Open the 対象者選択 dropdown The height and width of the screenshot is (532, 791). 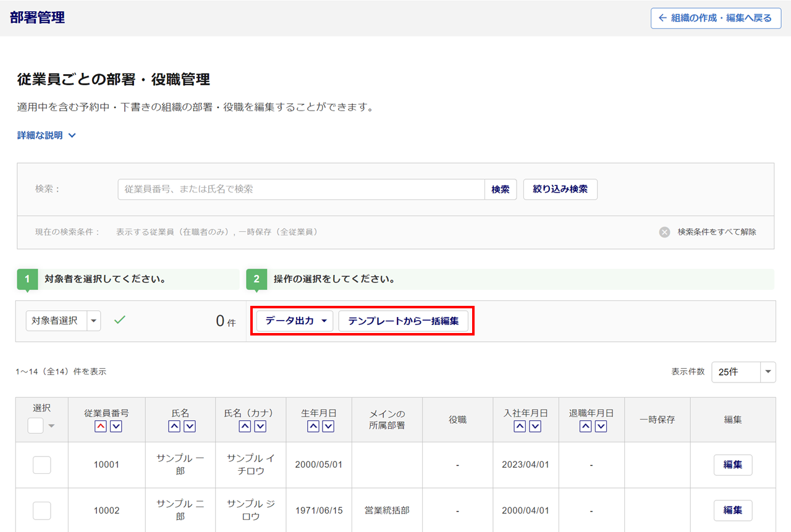[x=63, y=321]
